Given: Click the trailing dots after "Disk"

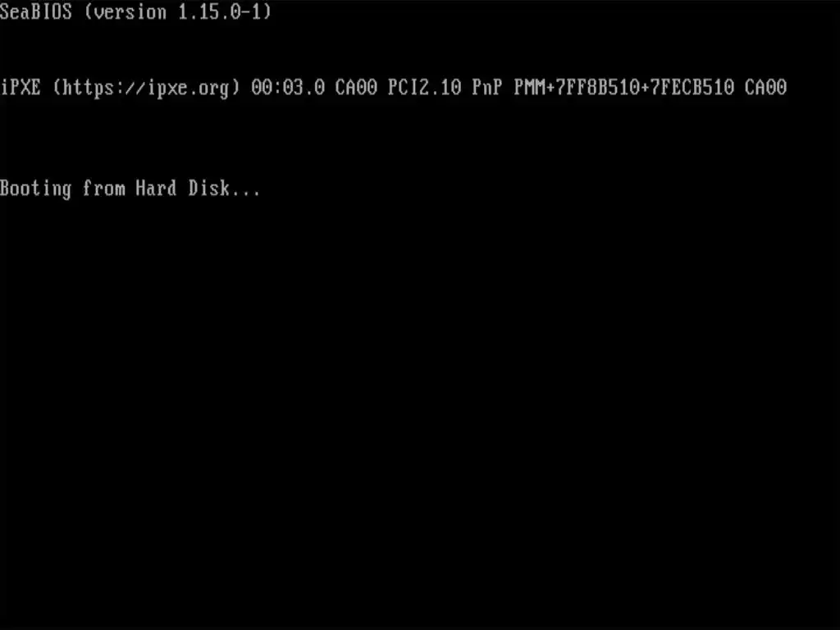Looking at the screenshot, I should pos(245,194).
